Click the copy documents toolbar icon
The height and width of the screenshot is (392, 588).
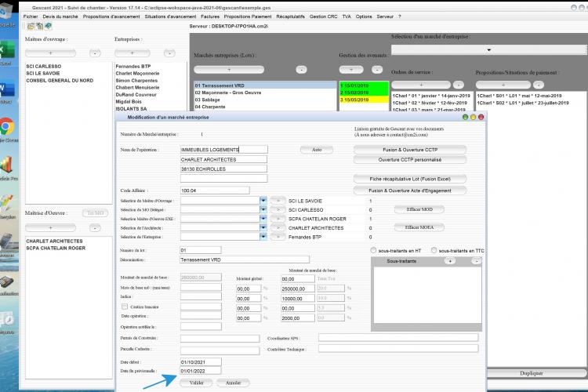point(39,26)
